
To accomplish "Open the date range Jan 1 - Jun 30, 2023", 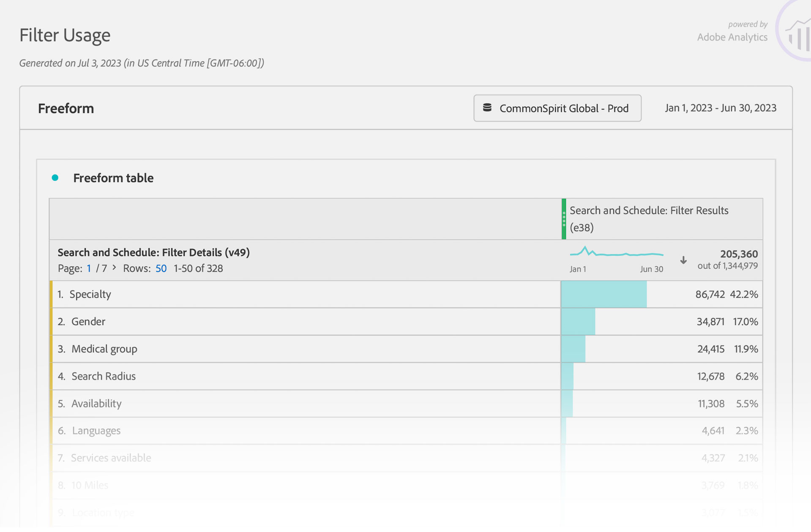I will coord(720,108).
